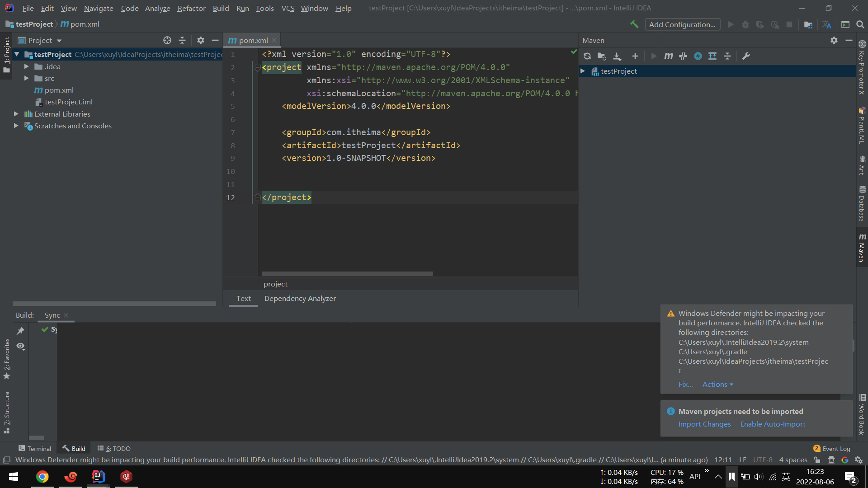
Task: Drag the horizontal scrollbar in editor
Action: 347,273
